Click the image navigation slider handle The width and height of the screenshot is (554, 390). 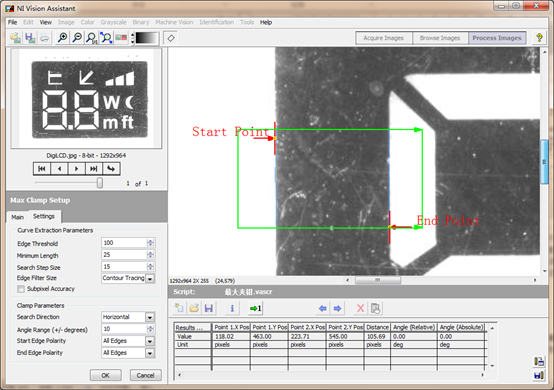[x=100, y=183]
